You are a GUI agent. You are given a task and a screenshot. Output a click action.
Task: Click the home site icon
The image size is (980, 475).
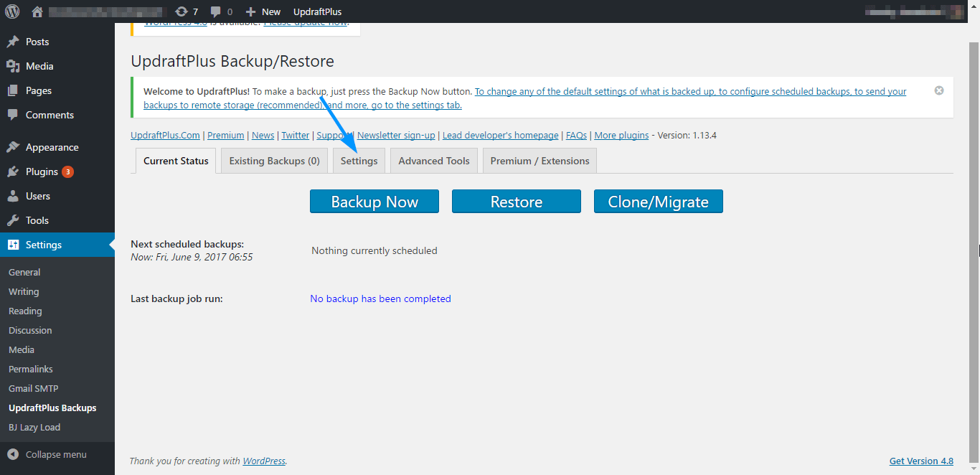38,11
